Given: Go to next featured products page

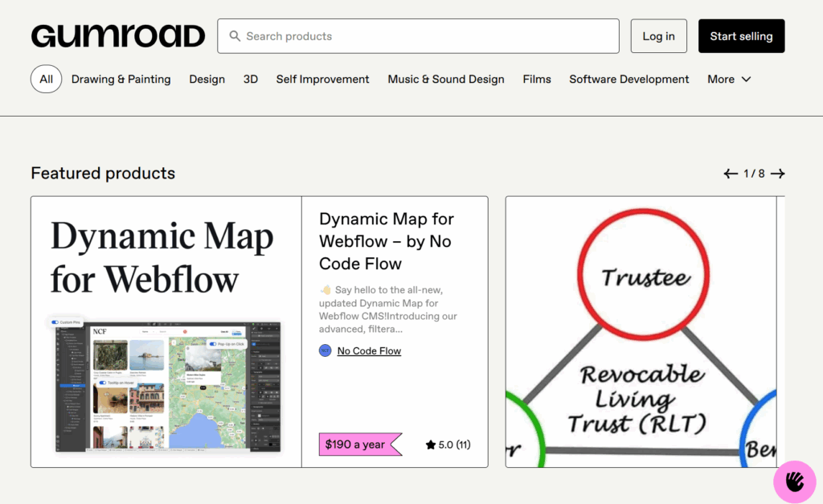Looking at the screenshot, I should [x=777, y=174].
